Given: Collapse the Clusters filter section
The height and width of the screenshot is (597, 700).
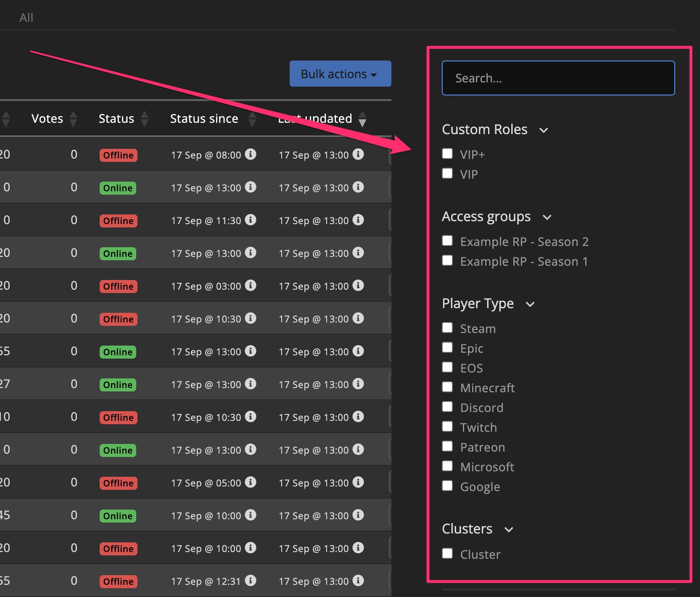Looking at the screenshot, I should click(509, 530).
